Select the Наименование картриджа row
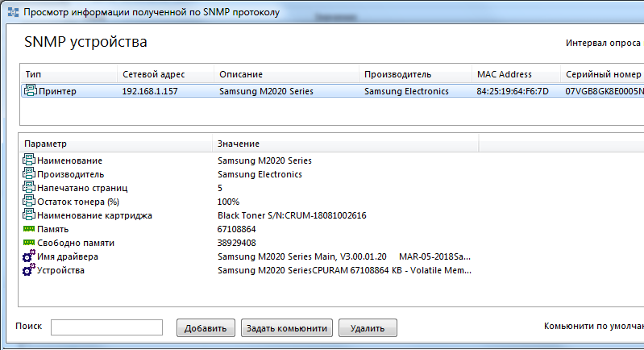 94,215
